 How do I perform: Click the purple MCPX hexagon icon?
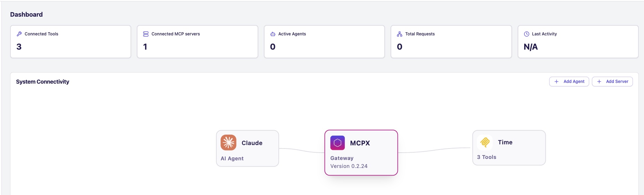pyautogui.click(x=337, y=143)
